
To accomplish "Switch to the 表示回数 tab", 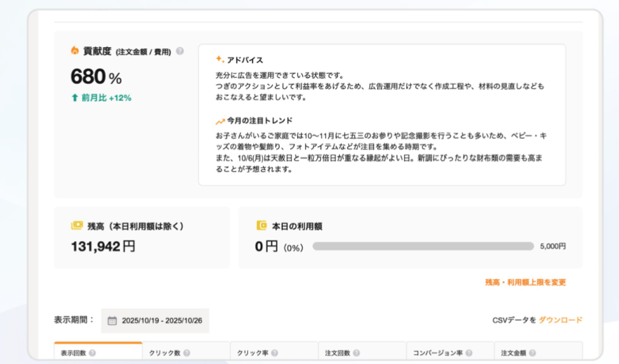I will coord(73,353).
